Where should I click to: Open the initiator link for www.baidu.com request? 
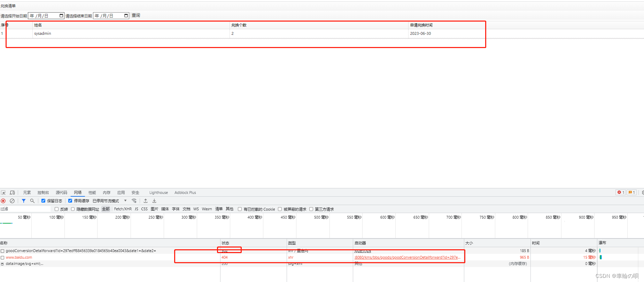[x=407, y=258]
